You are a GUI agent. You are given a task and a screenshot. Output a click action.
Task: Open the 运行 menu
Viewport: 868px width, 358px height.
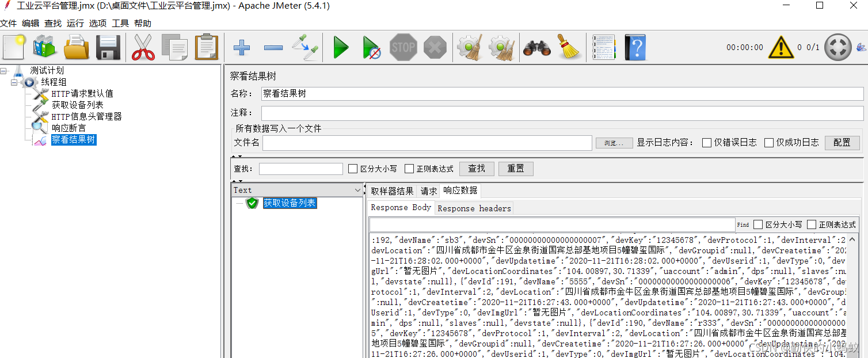pyautogui.click(x=75, y=23)
